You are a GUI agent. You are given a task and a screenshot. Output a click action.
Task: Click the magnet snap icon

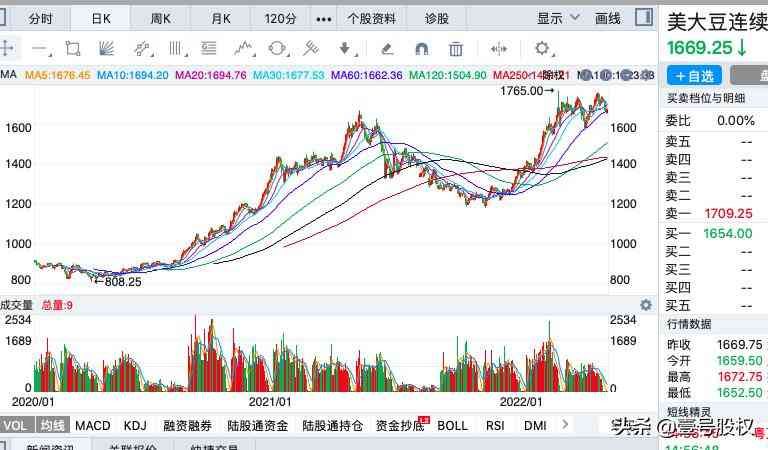[x=421, y=48]
